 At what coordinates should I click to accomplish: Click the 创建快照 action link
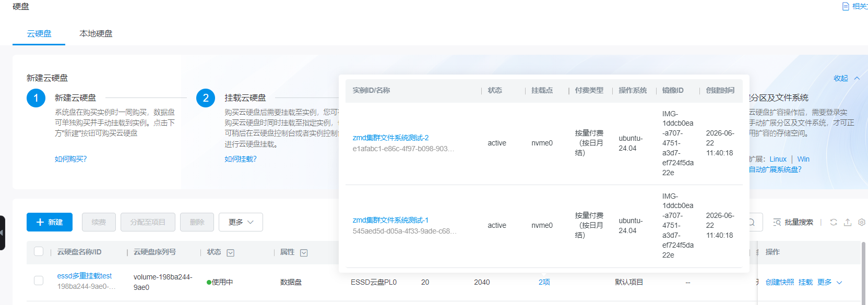[x=780, y=282]
